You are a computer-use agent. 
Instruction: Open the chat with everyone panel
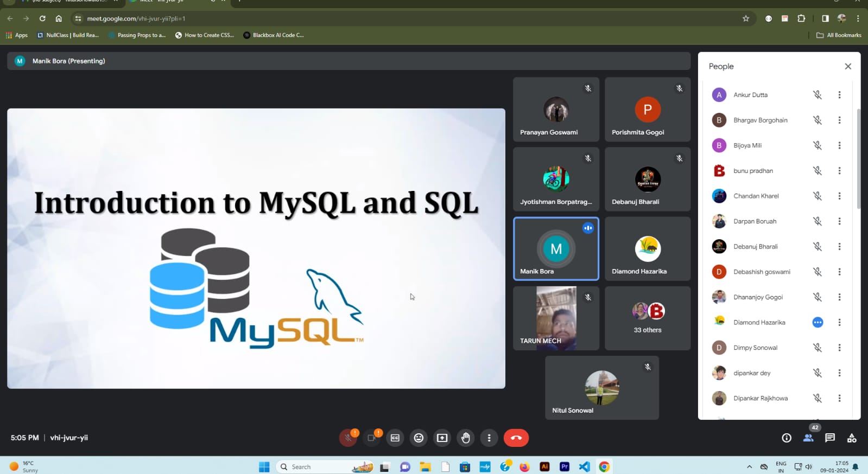click(x=830, y=438)
